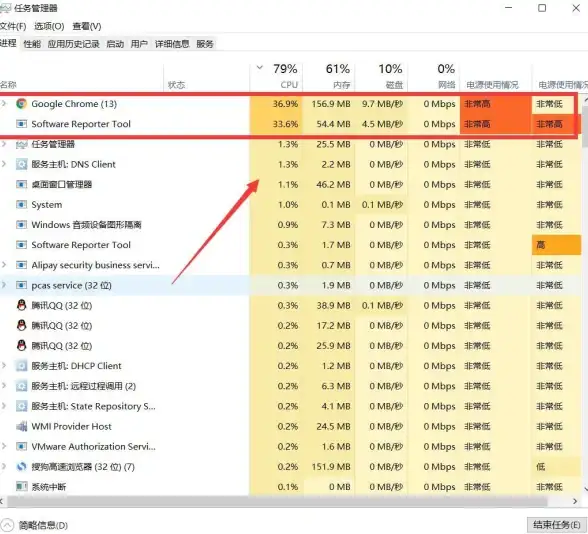The height and width of the screenshot is (534, 588).
Task: Click the 桌面窗口管理器 process icon
Action: pos(21,184)
